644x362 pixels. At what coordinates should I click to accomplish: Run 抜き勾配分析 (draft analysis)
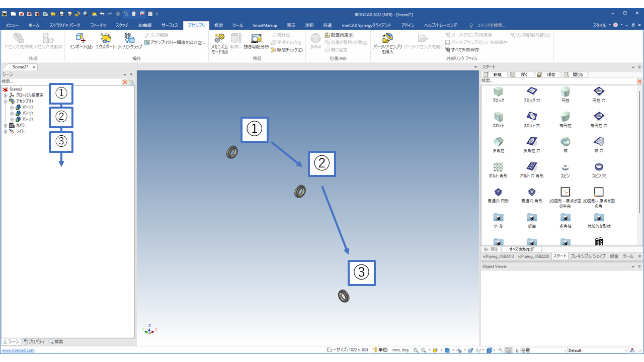[256, 41]
